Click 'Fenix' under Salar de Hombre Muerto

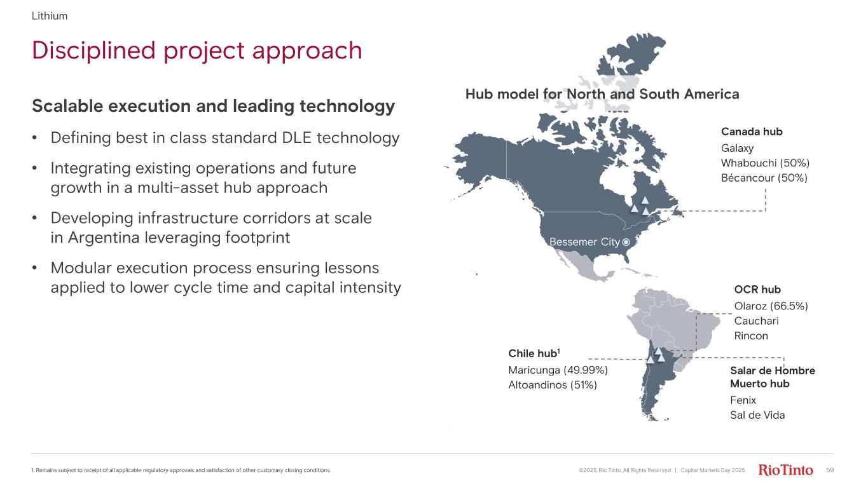point(743,400)
